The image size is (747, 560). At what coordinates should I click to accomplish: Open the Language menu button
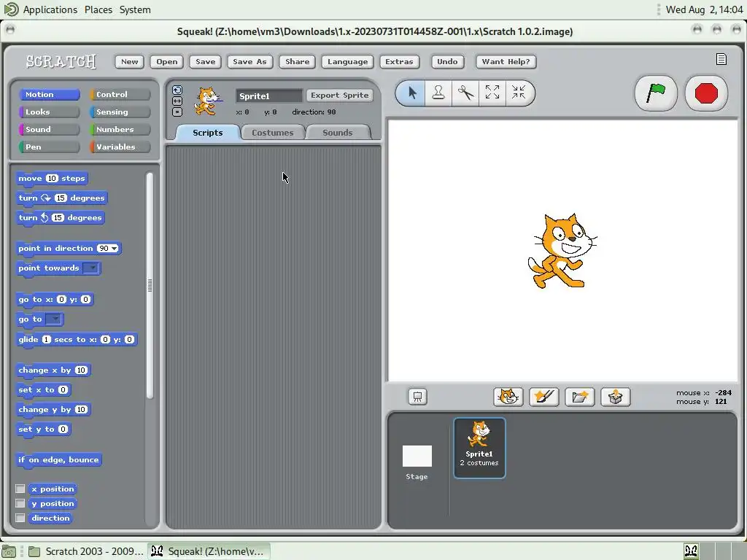(347, 61)
